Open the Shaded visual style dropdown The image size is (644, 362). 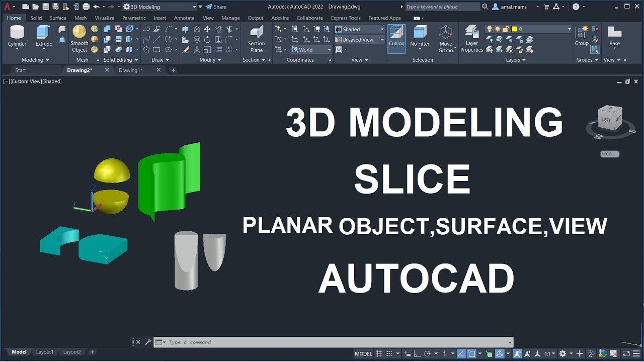click(x=360, y=29)
